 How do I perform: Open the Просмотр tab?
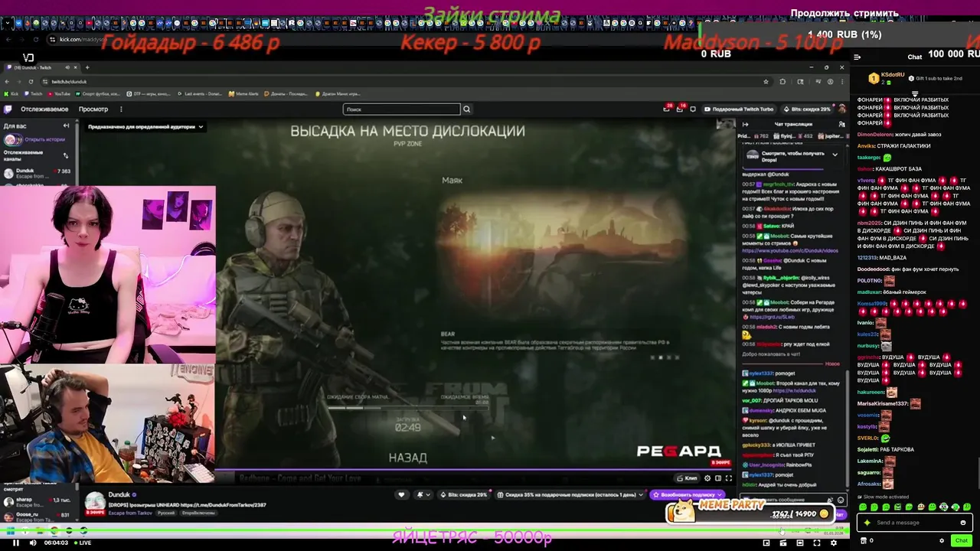93,109
